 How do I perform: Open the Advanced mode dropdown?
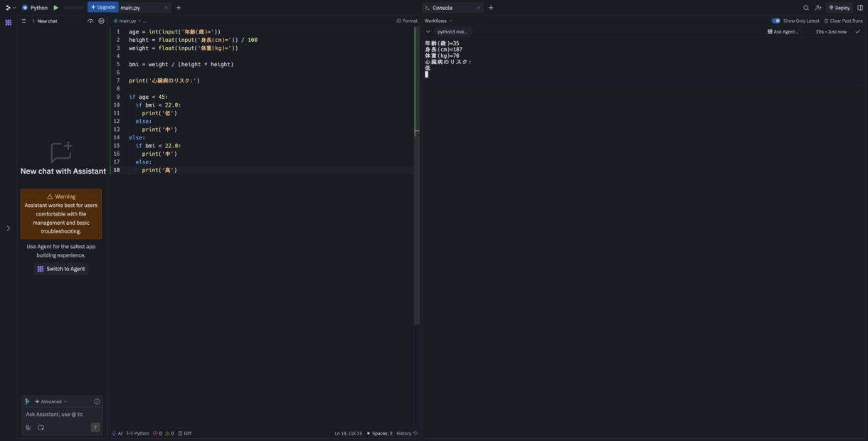pos(51,402)
